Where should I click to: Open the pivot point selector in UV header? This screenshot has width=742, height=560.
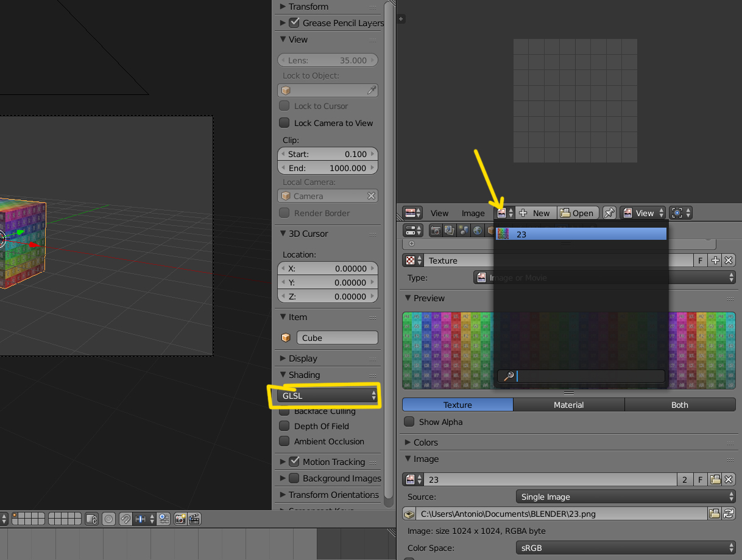(680, 213)
